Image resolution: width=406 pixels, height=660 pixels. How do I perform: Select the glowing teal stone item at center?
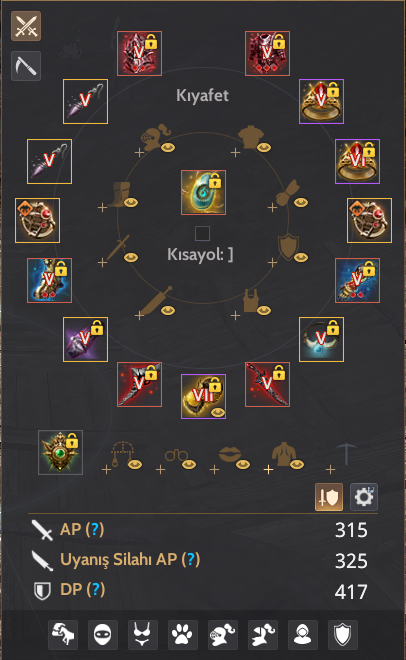[203, 192]
